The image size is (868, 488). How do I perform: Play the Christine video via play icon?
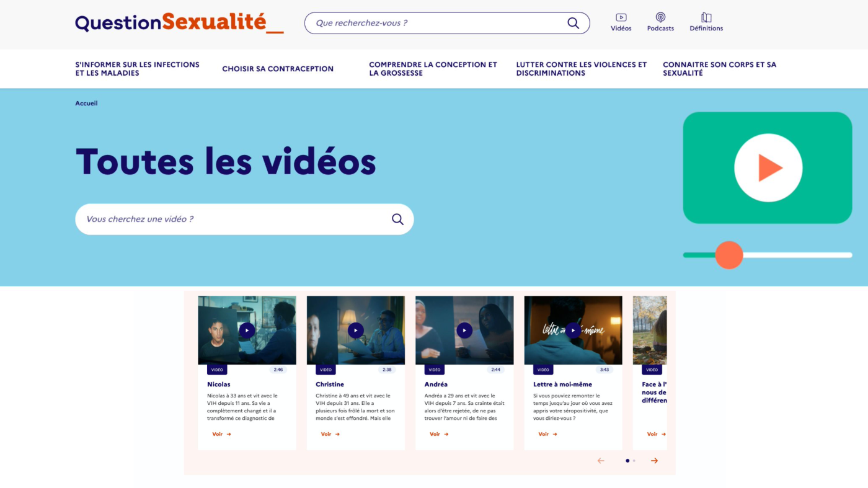point(355,331)
